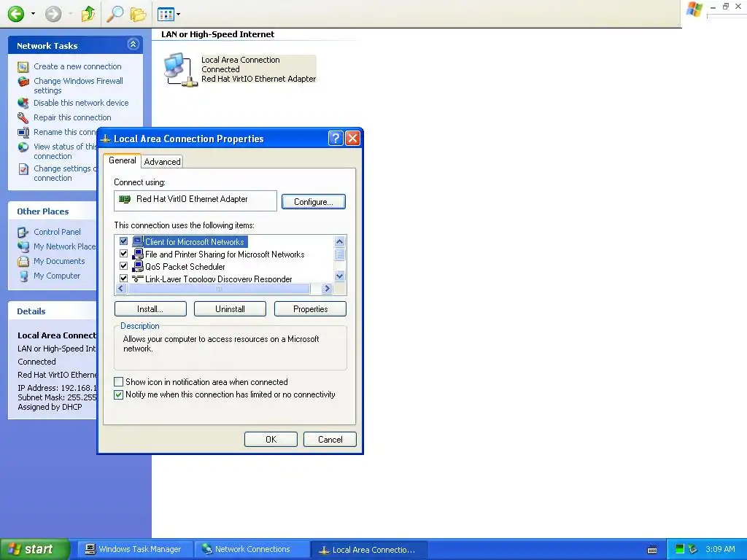The image size is (747, 560).
Task: Click the Windows Firewall settings icon
Action: click(x=23, y=82)
